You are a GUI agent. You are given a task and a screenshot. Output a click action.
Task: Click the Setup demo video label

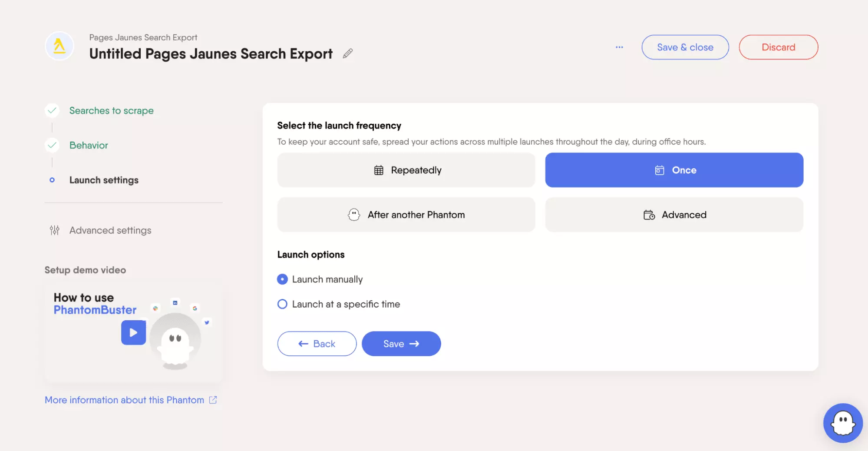[x=85, y=270]
